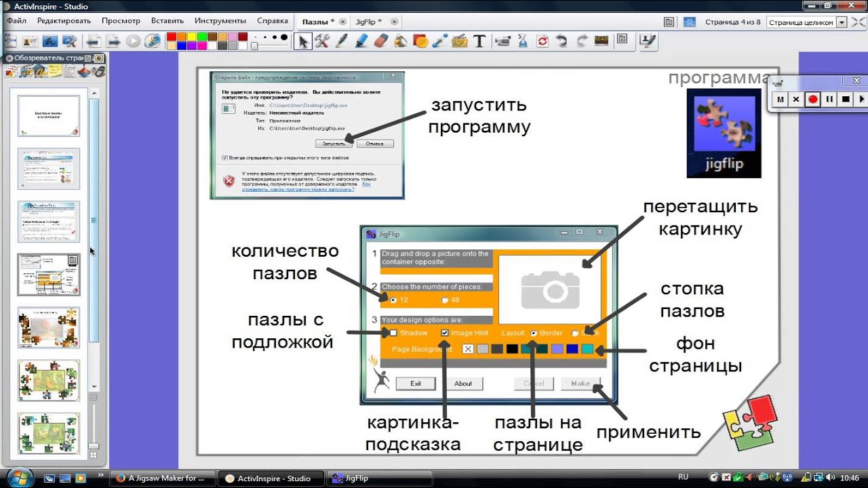This screenshot has width=868, height=488.
Task: Start the flipchart play button
Action: [133, 41]
